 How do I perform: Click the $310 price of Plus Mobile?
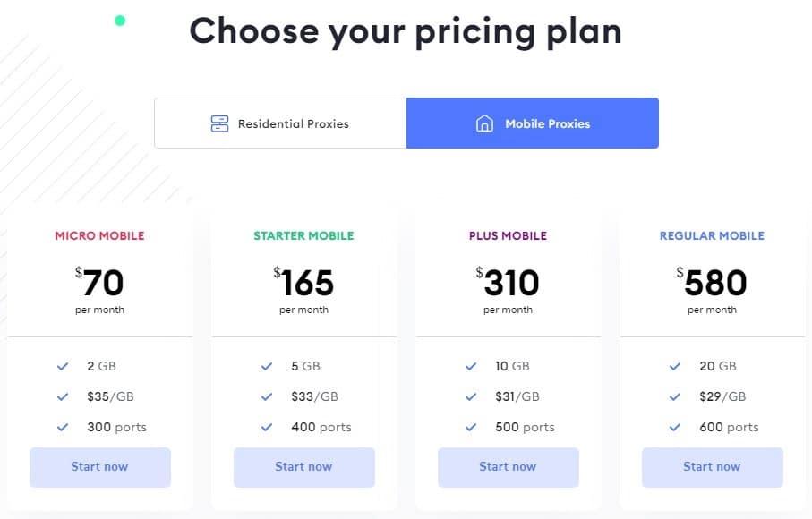(x=508, y=282)
